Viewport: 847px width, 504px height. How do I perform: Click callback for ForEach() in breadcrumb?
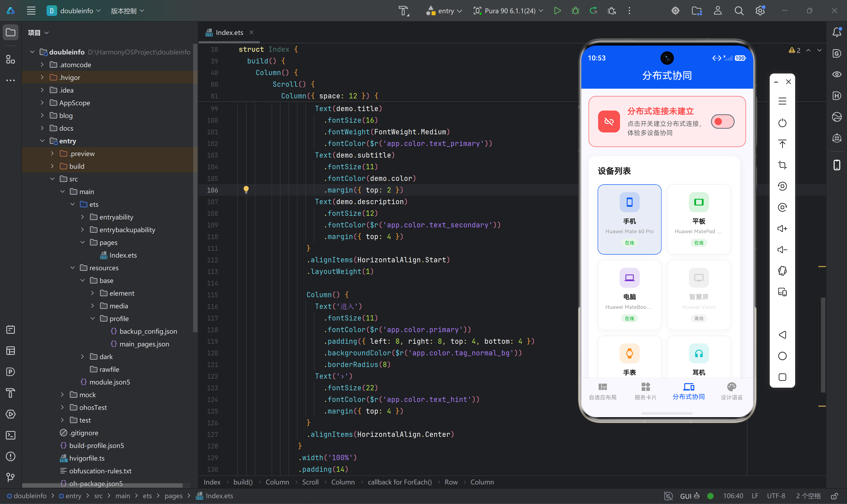point(400,482)
